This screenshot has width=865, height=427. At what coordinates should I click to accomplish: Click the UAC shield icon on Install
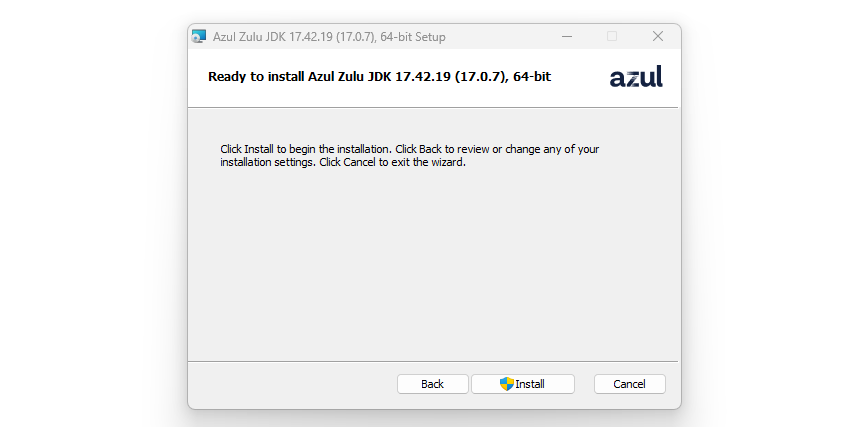point(507,384)
